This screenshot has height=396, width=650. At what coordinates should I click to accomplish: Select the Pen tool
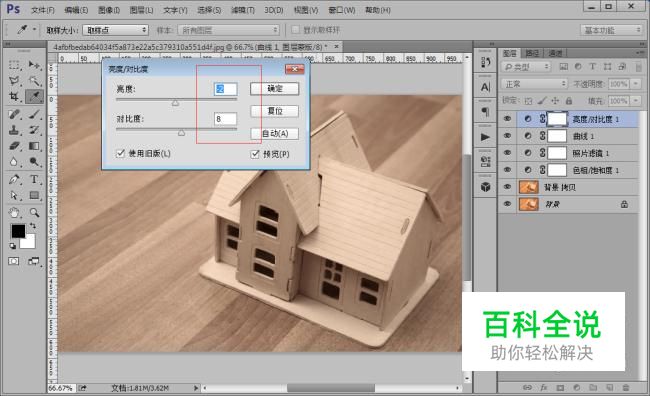click(x=14, y=179)
